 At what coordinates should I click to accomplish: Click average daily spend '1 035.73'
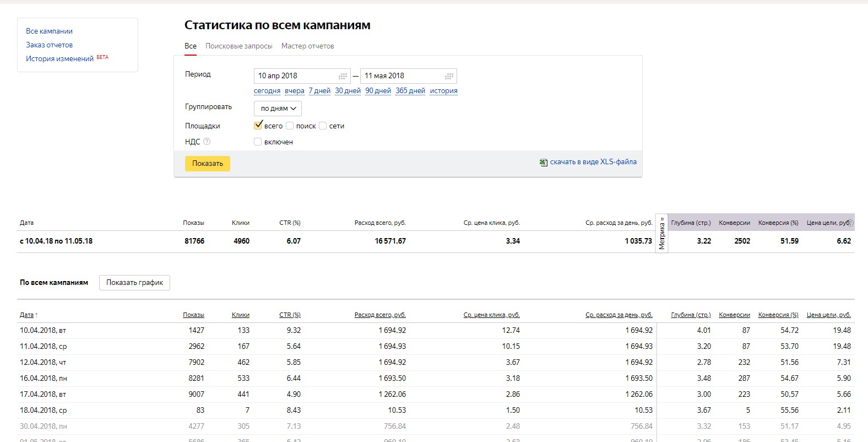tap(638, 241)
